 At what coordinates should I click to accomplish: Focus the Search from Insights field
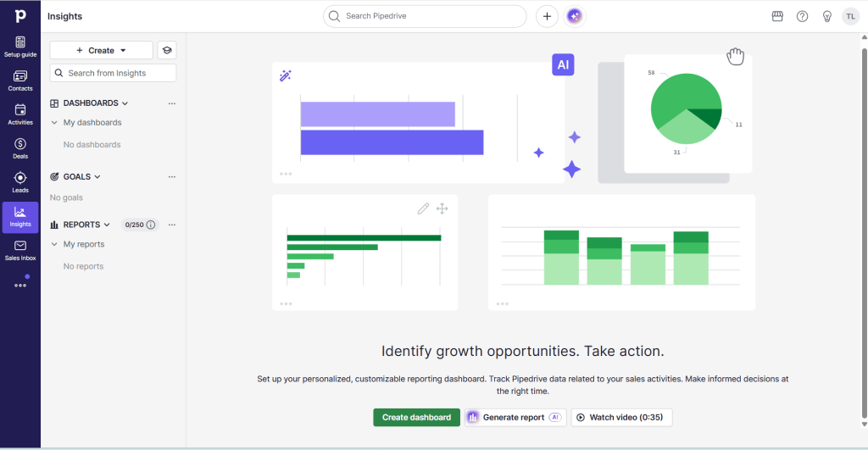[x=113, y=73]
